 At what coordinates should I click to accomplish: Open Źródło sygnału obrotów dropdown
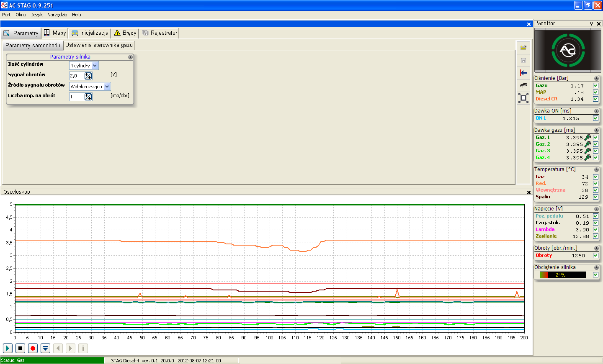click(107, 87)
